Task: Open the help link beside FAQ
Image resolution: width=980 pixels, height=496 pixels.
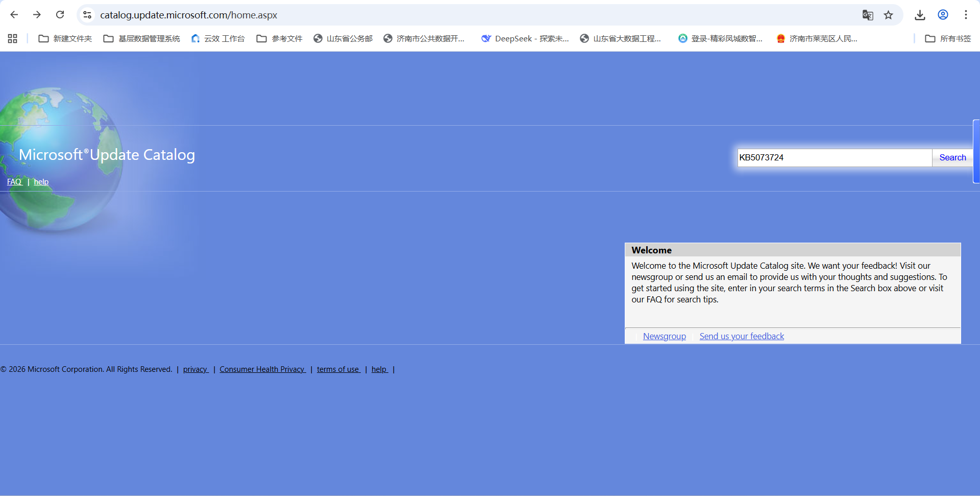Action: click(41, 182)
